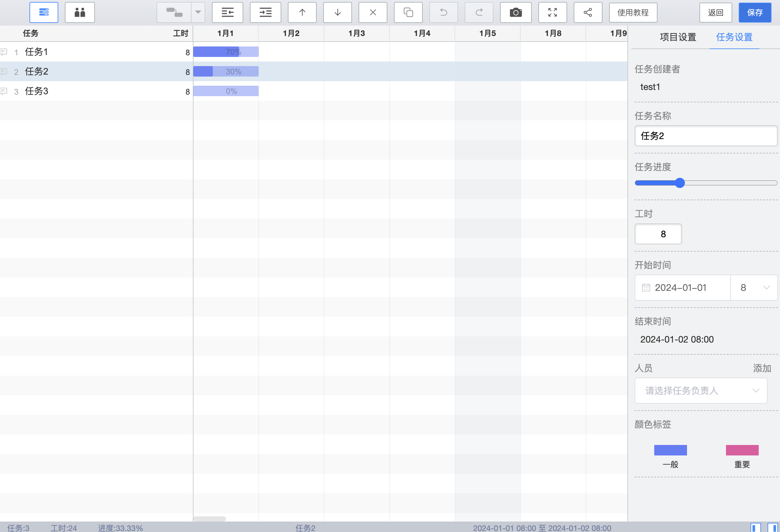The image size is (780, 532).
Task: Click the task dependency link icon
Action: (174, 12)
